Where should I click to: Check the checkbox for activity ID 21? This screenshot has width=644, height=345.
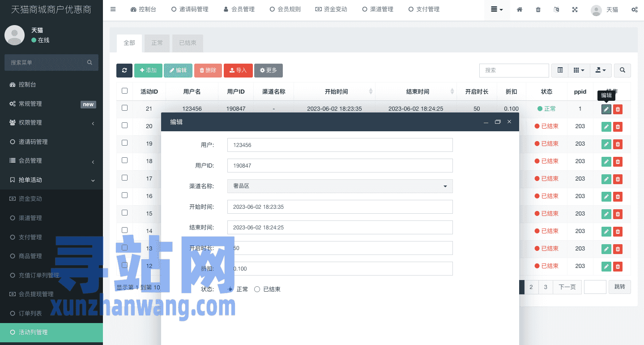tap(124, 108)
